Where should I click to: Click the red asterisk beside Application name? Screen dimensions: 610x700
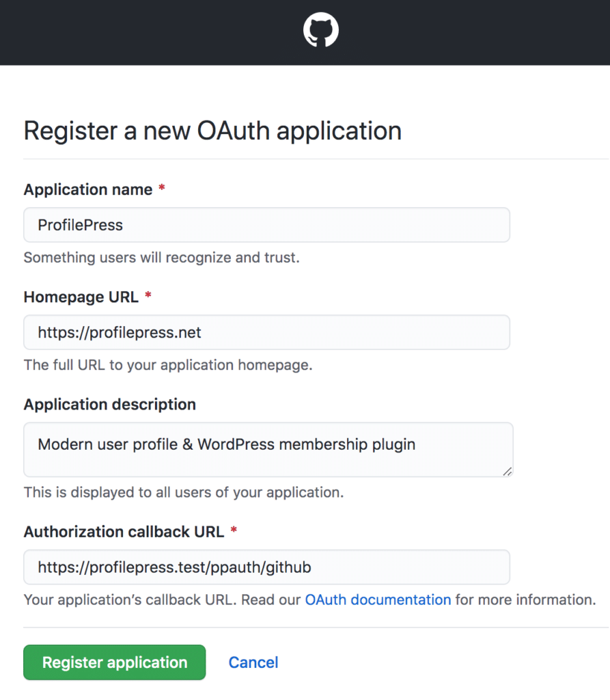[162, 188]
